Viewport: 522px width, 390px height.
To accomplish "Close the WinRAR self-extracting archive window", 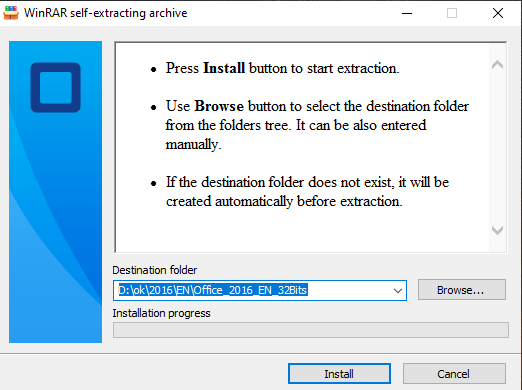I will [x=498, y=13].
